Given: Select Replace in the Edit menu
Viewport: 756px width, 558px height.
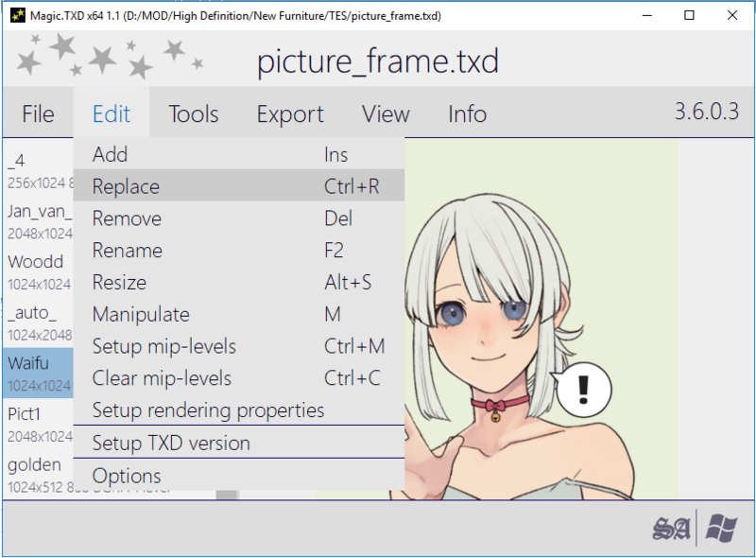Looking at the screenshot, I should pos(239,185).
